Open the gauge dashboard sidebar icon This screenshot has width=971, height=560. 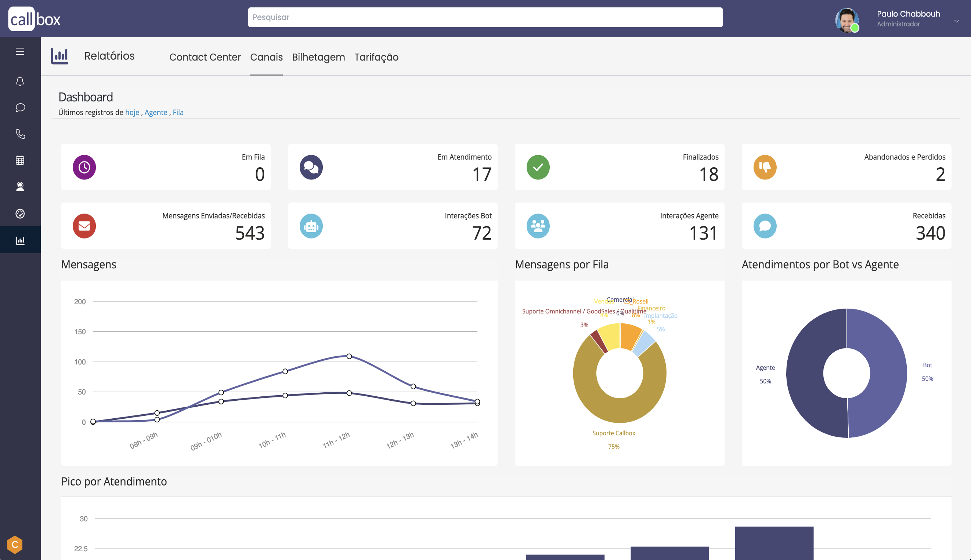click(20, 214)
